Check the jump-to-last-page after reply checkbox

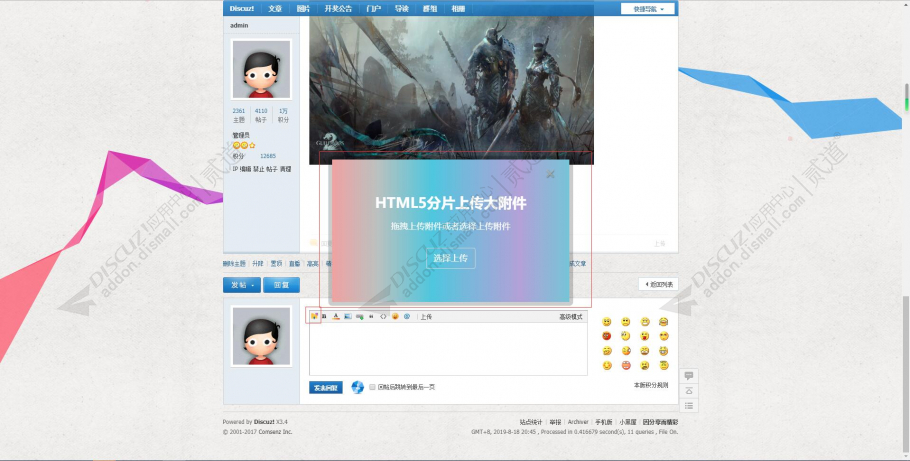372,387
